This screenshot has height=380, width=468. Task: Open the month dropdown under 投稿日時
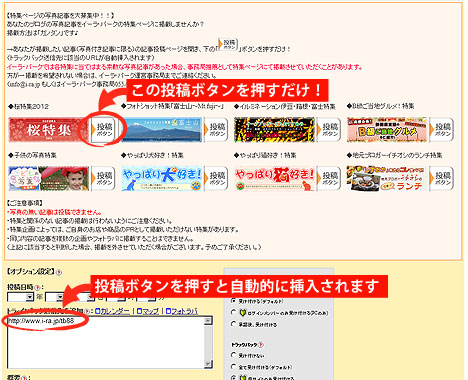click(55, 297)
